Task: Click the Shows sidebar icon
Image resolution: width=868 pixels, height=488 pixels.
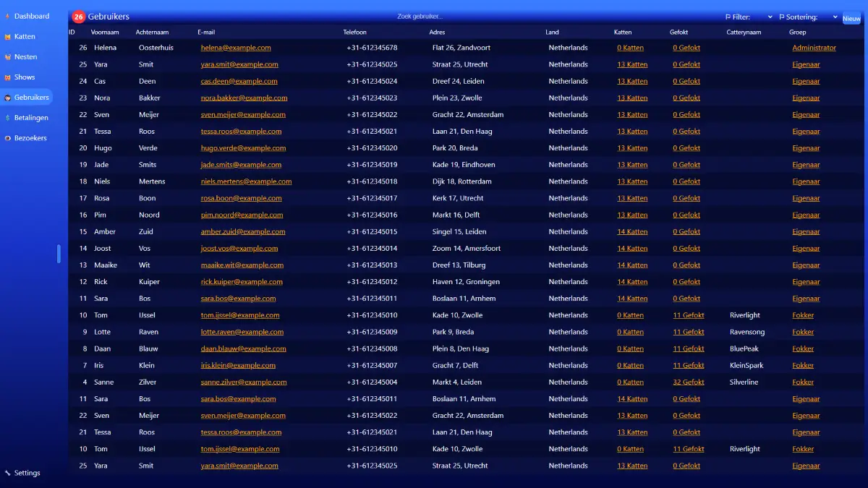Action: click(7, 77)
